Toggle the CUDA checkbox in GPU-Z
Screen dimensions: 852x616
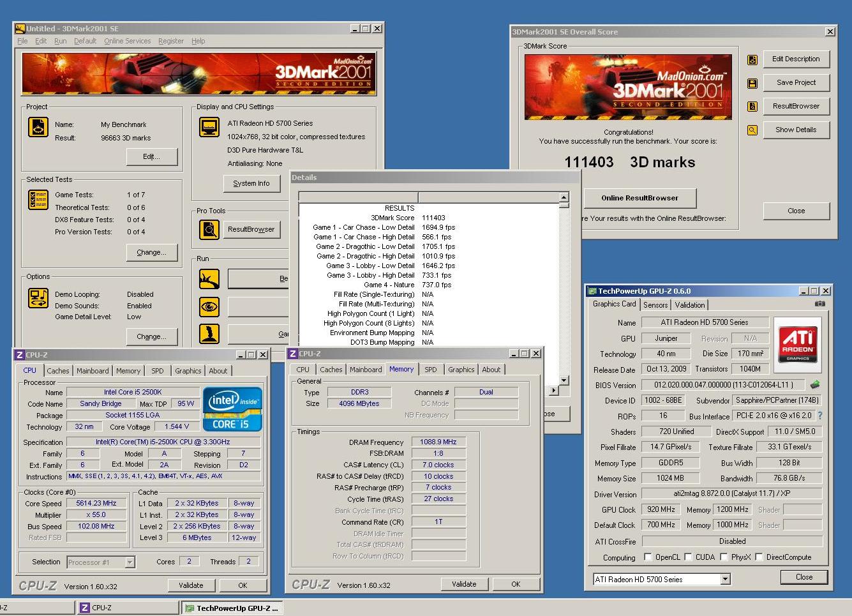pos(688,557)
